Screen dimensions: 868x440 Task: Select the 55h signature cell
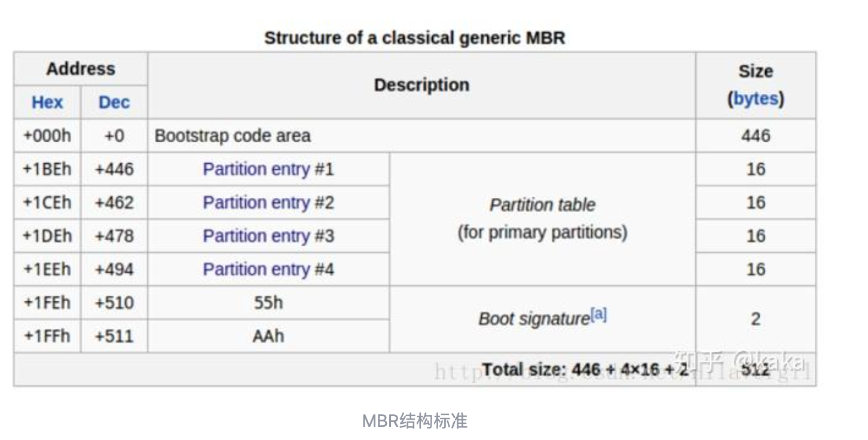click(x=268, y=302)
